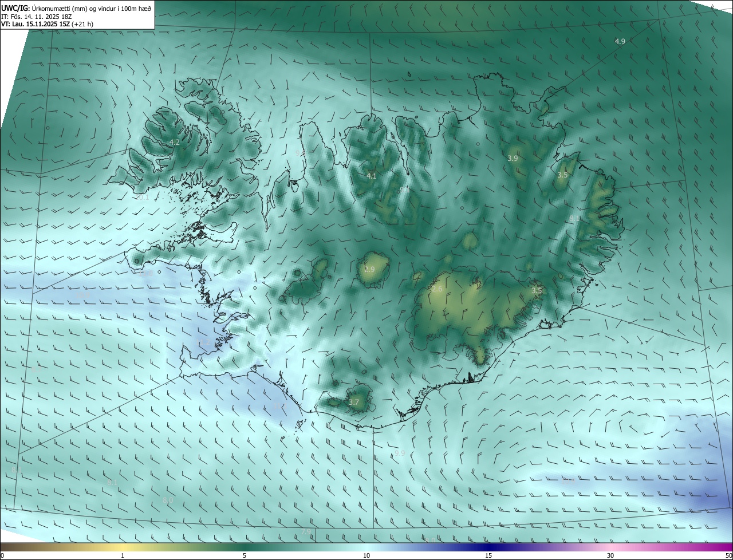
Task: Click the 4.1 value label on the map
Action: click(372, 176)
